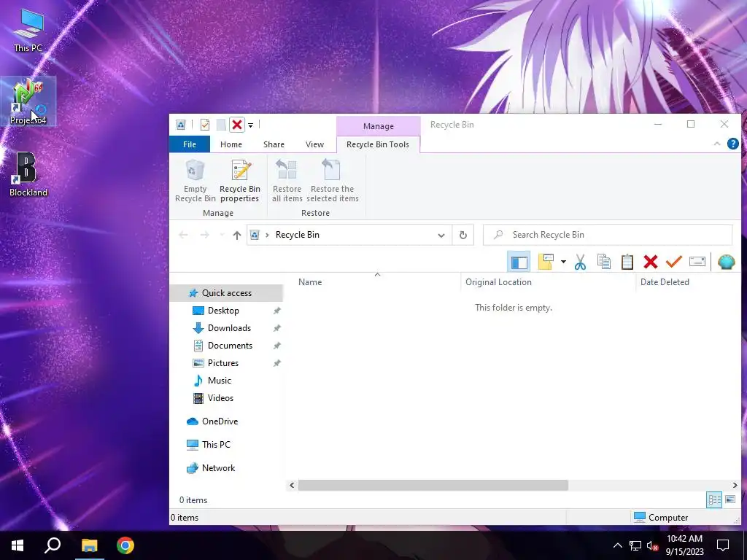Click the taskbar Search magnifier

(x=53, y=545)
